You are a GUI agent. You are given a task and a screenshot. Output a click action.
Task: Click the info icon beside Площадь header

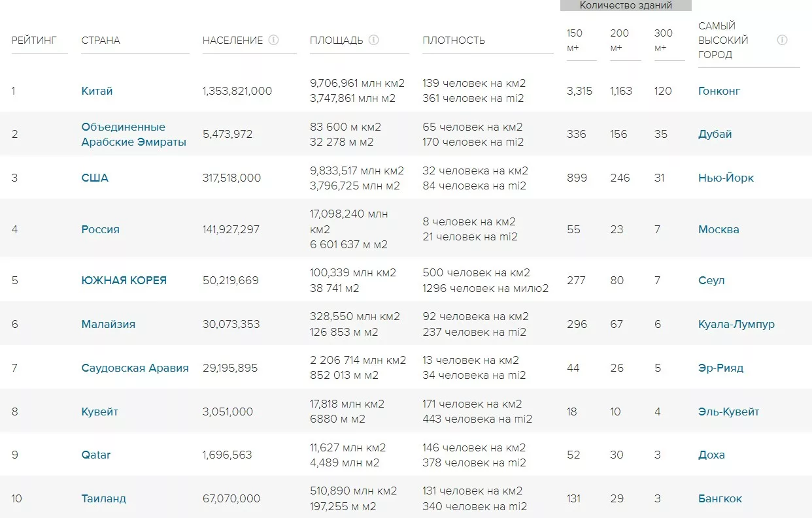(x=373, y=40)
